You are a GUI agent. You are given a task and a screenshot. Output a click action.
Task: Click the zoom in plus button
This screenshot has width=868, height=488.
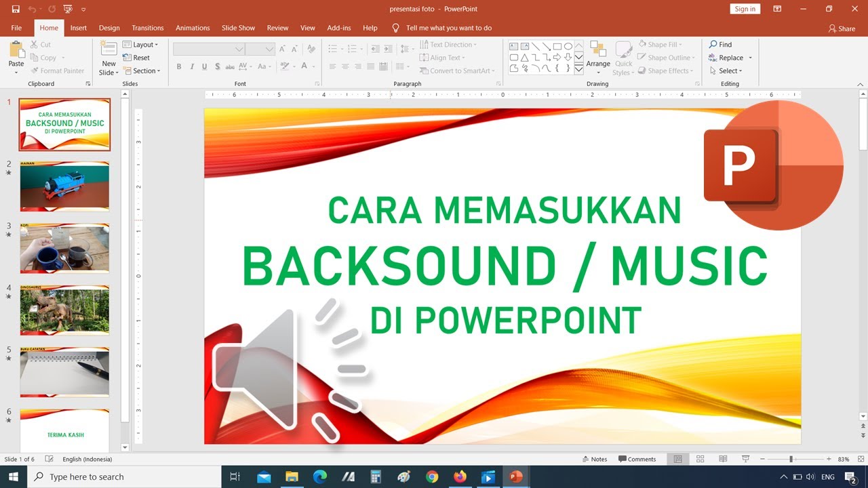(x=829, y=459)
